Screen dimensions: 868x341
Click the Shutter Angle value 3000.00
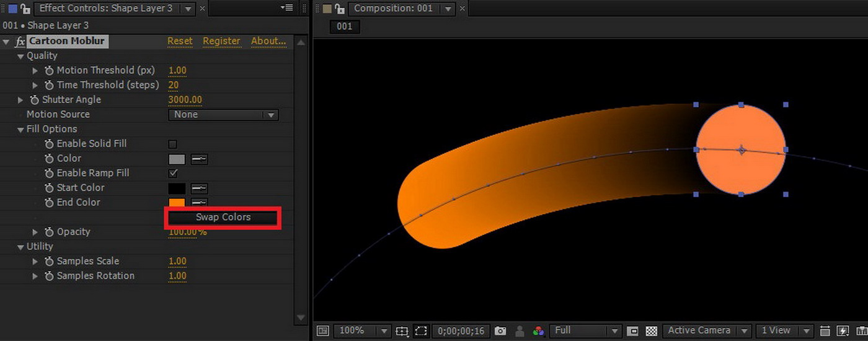pyautogui.click(x=185, y=100)
